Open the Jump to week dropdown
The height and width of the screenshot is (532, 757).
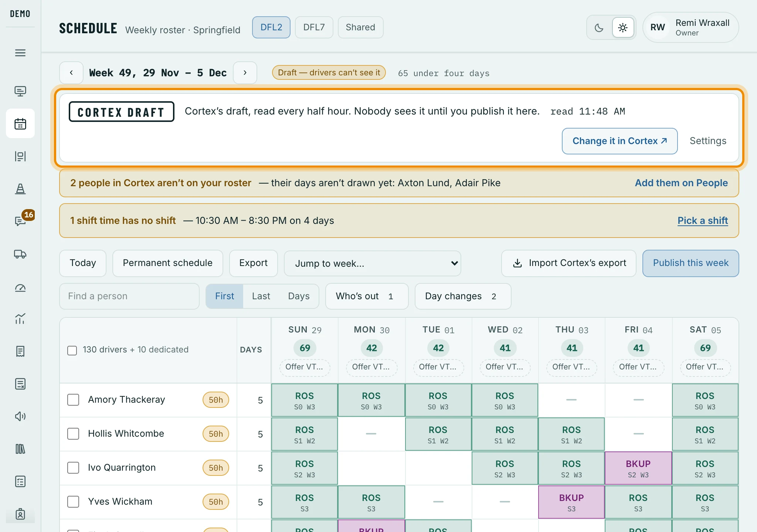coord(372,263)
